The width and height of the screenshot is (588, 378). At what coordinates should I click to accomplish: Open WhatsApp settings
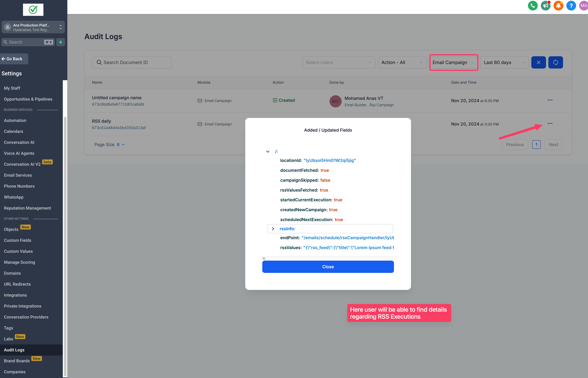coord(14,197)
